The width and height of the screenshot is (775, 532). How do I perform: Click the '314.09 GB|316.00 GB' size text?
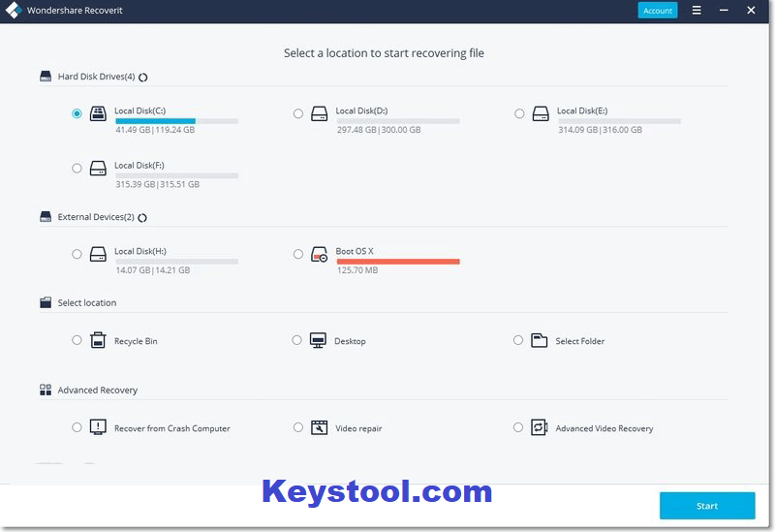pos(601,130)
